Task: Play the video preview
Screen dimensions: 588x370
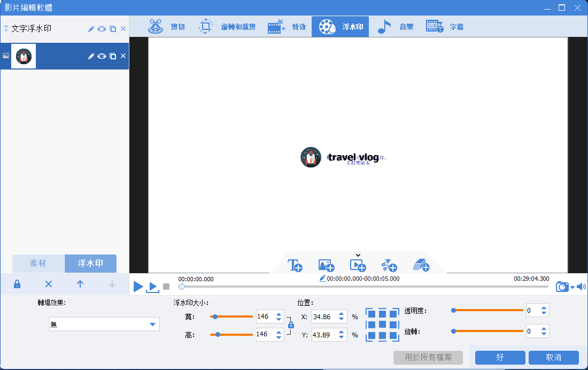Action: (138, 287)
